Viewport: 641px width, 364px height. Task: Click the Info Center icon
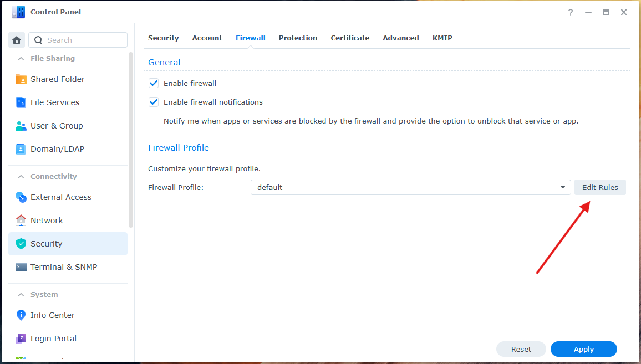21,315
